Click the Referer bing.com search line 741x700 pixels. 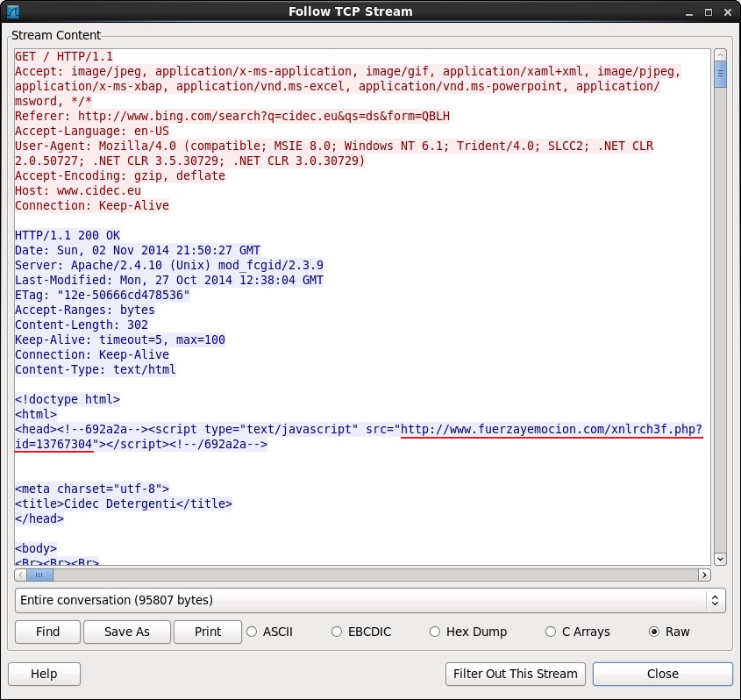(232, 117)
